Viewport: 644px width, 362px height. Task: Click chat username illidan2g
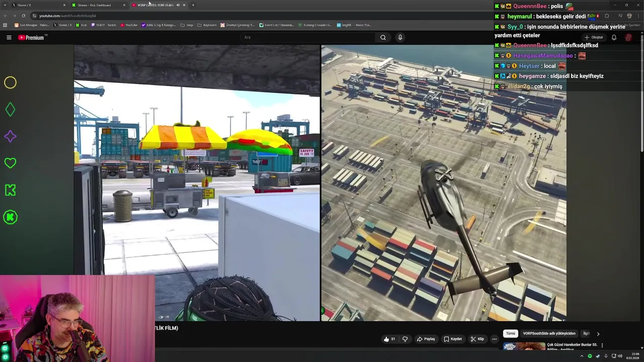coord(519,86)
